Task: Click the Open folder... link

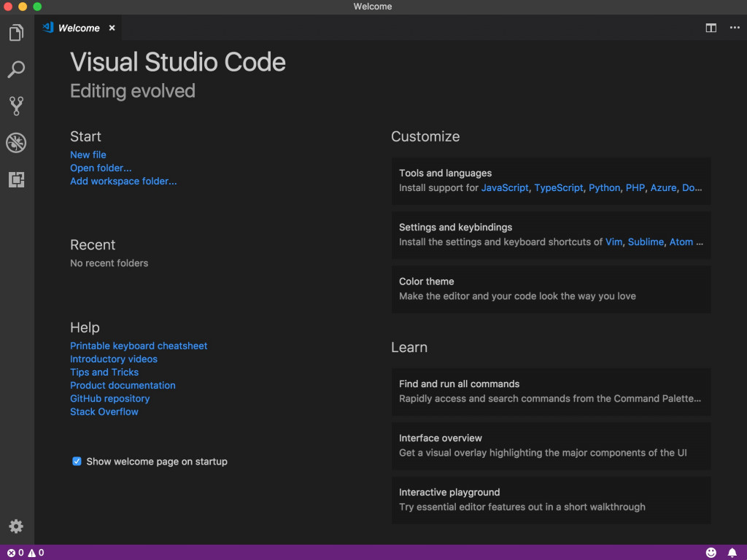Action: [101, 168]
